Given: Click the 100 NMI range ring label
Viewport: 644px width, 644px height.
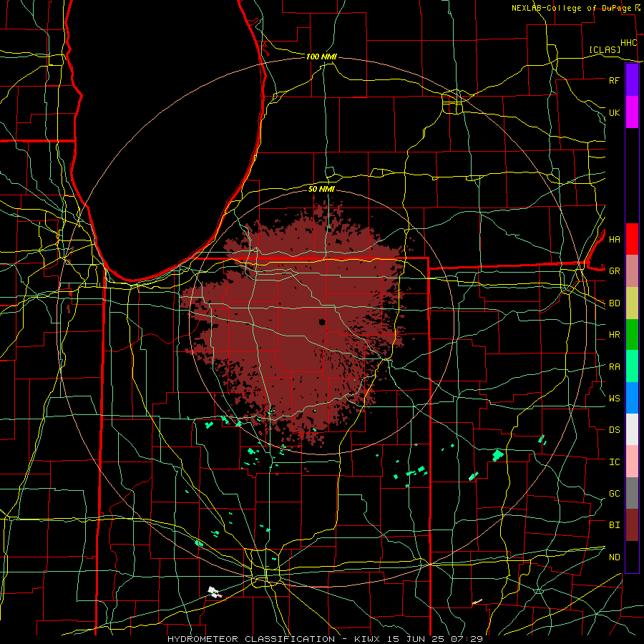Looking at the screenshot, I should click(x=321, y=57).
